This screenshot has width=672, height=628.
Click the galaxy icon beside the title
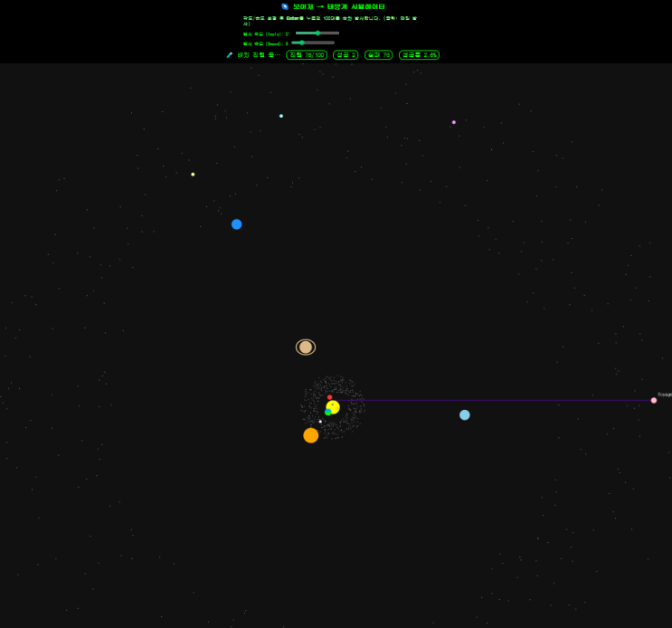(x=285, y=6)
